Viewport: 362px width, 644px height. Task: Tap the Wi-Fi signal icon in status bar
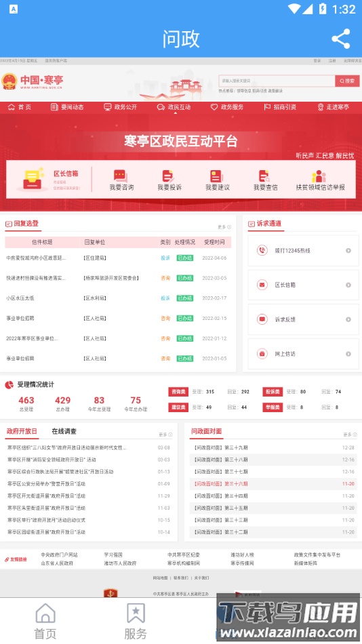pos(294,9)
